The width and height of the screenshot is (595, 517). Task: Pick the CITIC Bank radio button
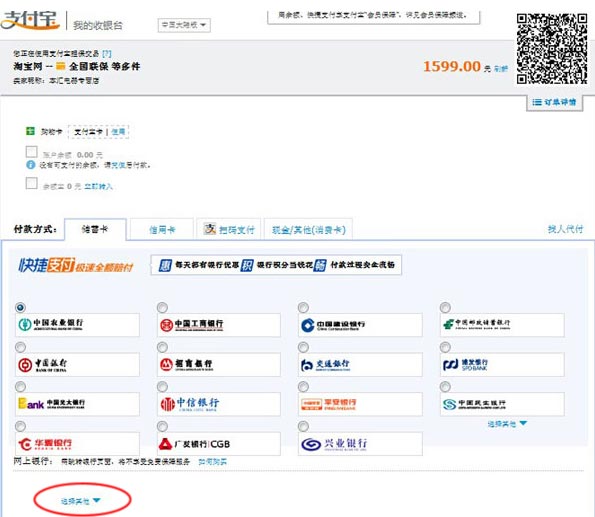point(162,386)
